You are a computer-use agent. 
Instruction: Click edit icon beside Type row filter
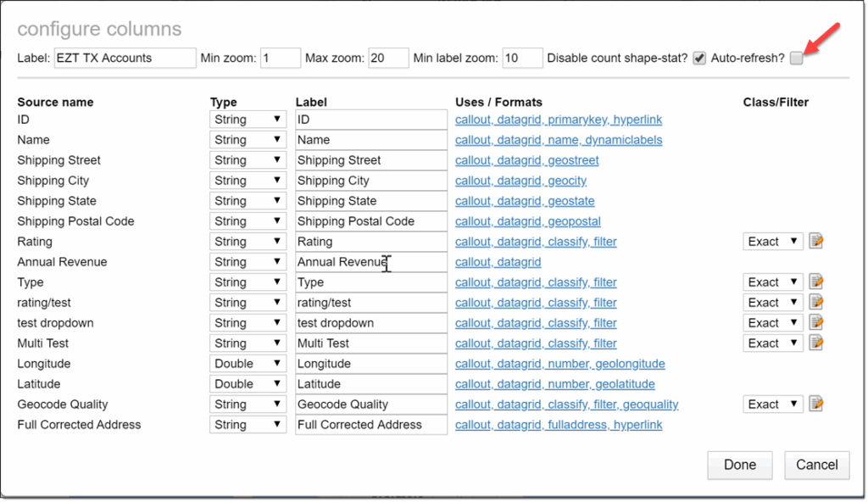816,282
